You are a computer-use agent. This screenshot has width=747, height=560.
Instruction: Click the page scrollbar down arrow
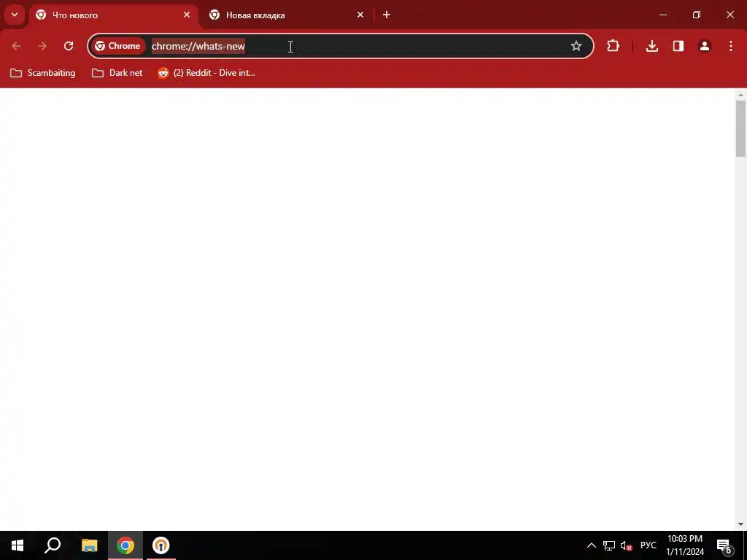(x=740, y=524)
